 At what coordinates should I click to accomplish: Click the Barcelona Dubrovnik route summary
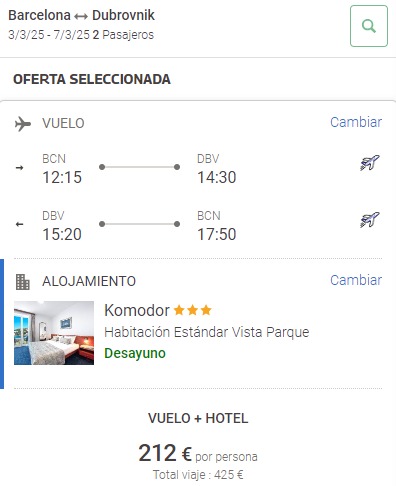[x=81, y=15]
